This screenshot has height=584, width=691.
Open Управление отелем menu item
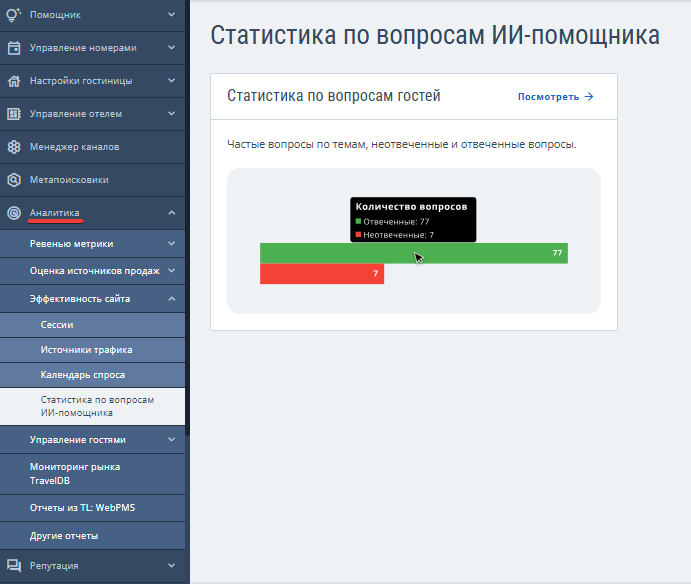point(93,114)
